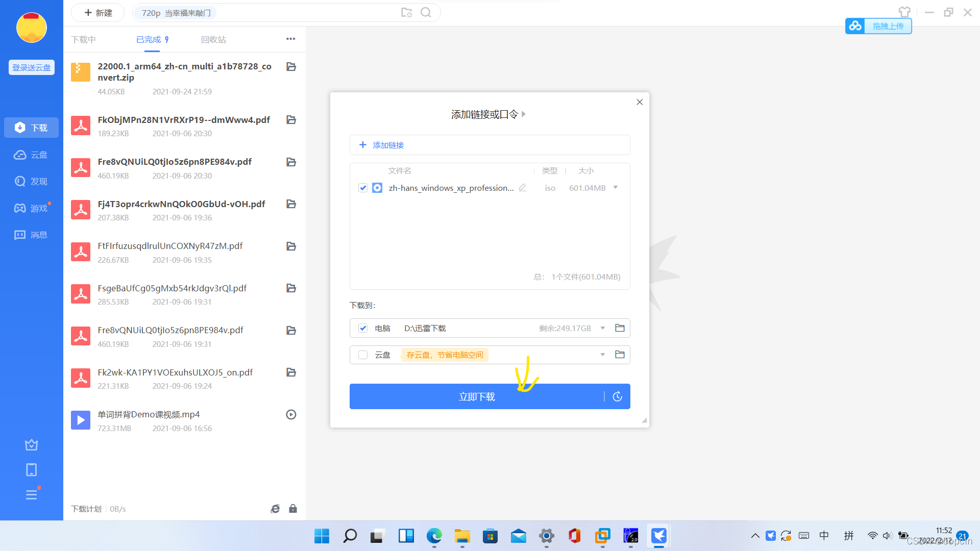Expand the 云盘 destination dropdown arrow
The image size is (980, 551).
(x=603, y=355)
